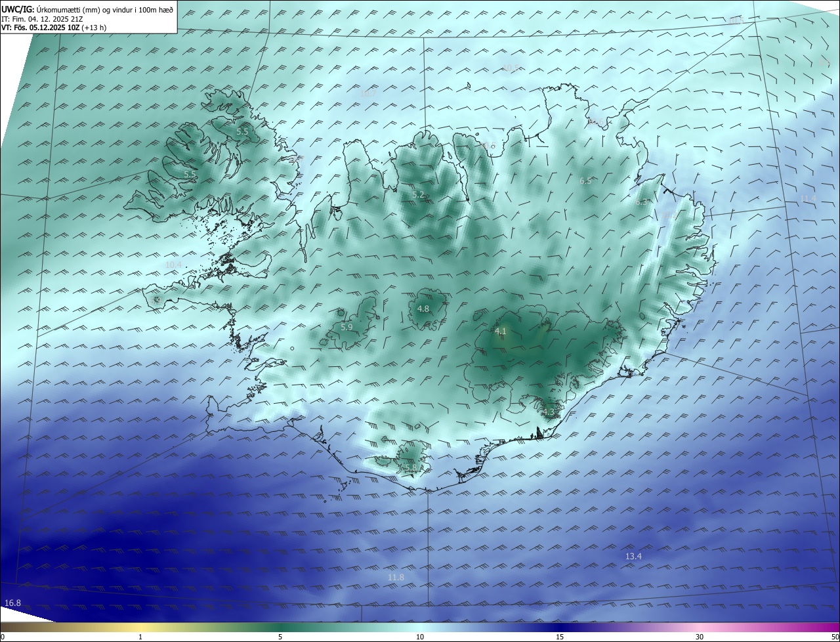Screen dimensions: 840x642
Task: Click the 16.8 value label
Action: (x=12, y=603)
